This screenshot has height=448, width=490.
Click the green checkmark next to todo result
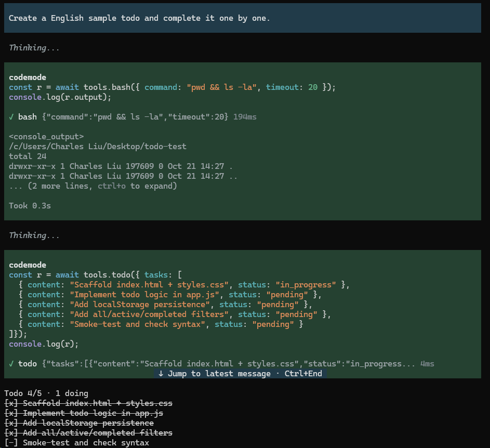[x=11, y=364]
